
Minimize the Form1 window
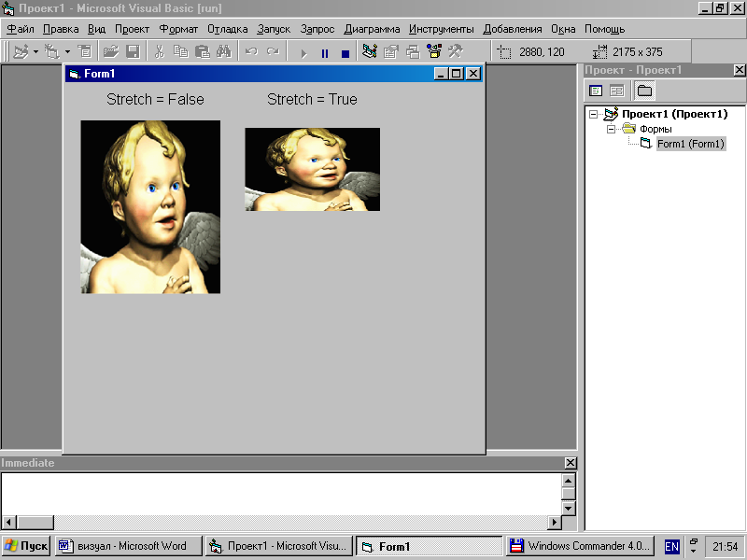(441, 74)
